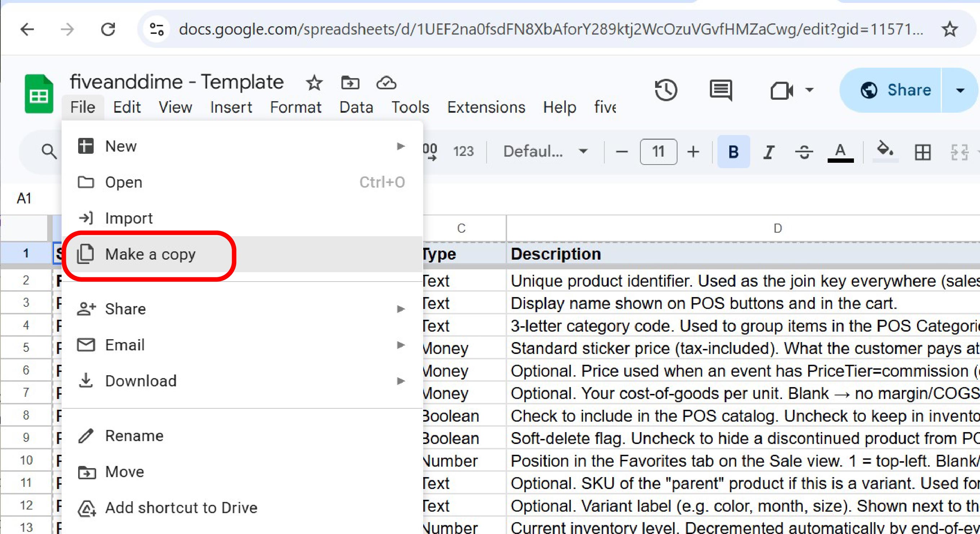Click cell starting 'Standard sticker price'
This screenshot has height=534, width=980.
tap(743, 348)
